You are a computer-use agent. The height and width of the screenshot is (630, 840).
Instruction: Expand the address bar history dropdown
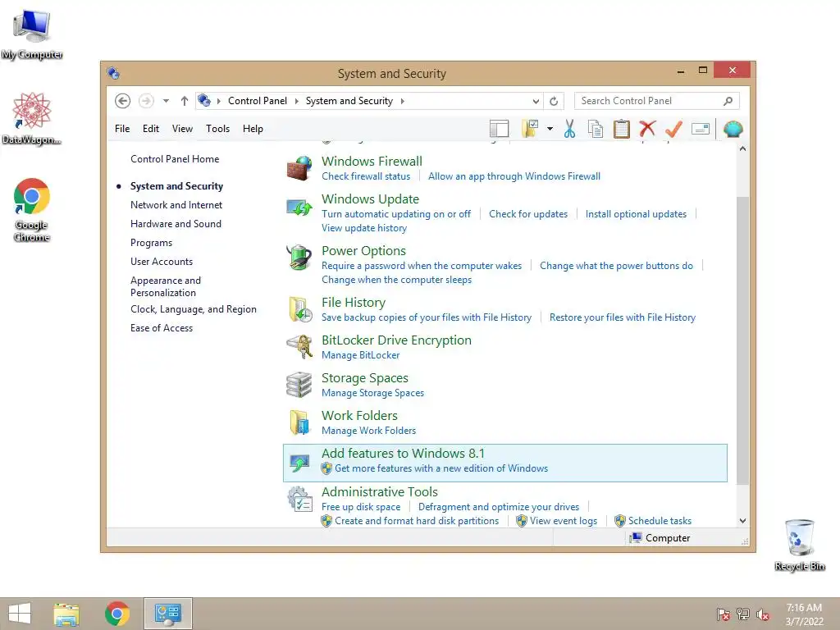536,101
